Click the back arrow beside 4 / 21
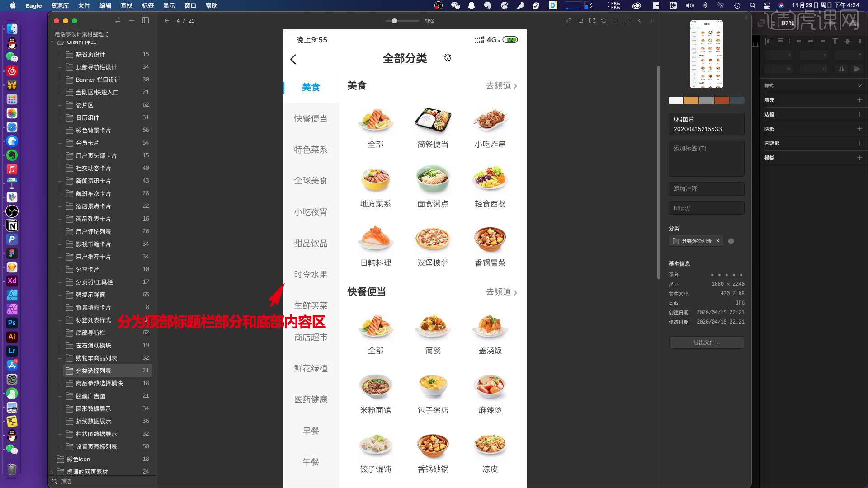868x488 pixels. pyautogui.click(x=167, y=21)
